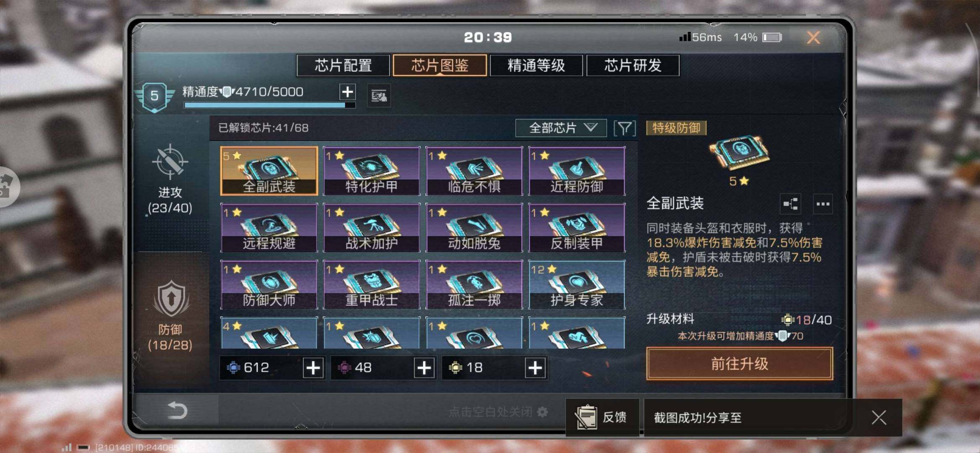
Task: Select the 护身专家 chip card
Action: (577, 285)
